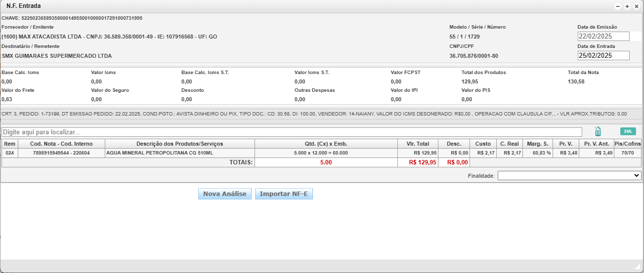Click the trash bin icon beside search
644x273 pixels.
[598, 131]
